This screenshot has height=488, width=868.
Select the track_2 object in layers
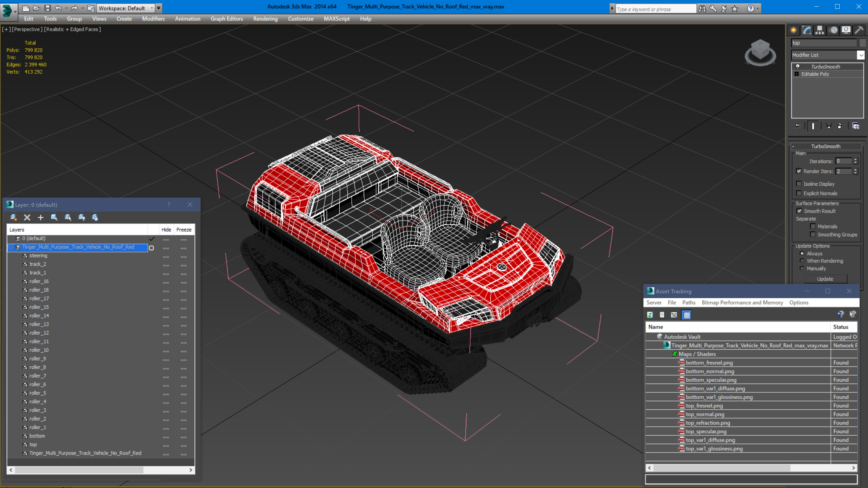pos(37,264)
